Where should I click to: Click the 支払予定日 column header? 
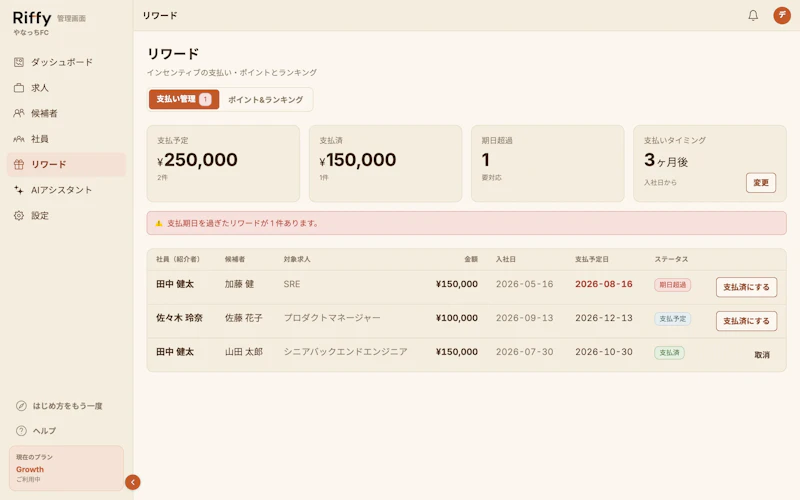(592, 259)
